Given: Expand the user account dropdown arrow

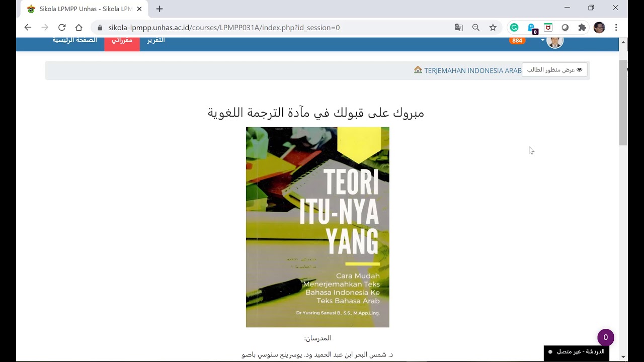Looking at the screenshot, I should (x=543, y=40).
